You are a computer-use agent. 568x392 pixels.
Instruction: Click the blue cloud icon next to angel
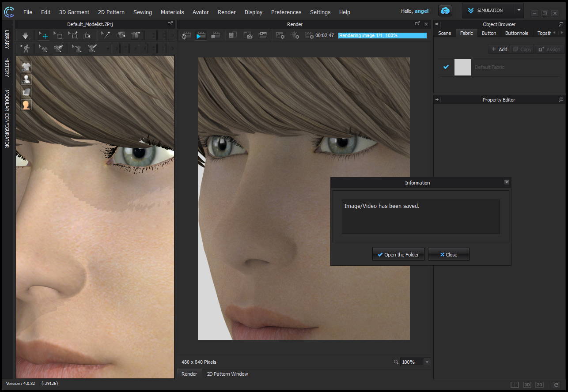coord(445,11)
